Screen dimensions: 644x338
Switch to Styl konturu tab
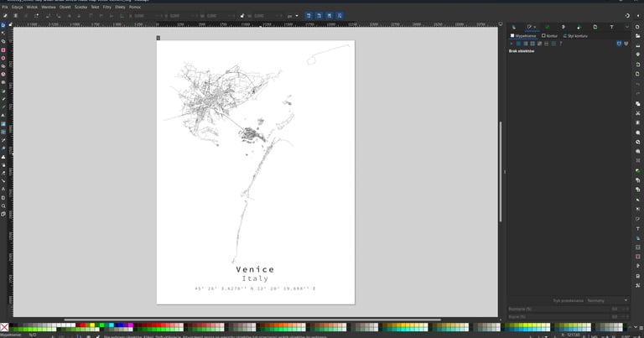(575, 36)
